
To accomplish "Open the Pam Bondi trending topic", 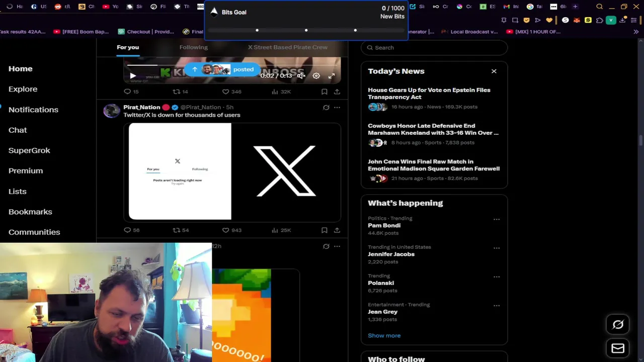I will (x=384, y=225).
